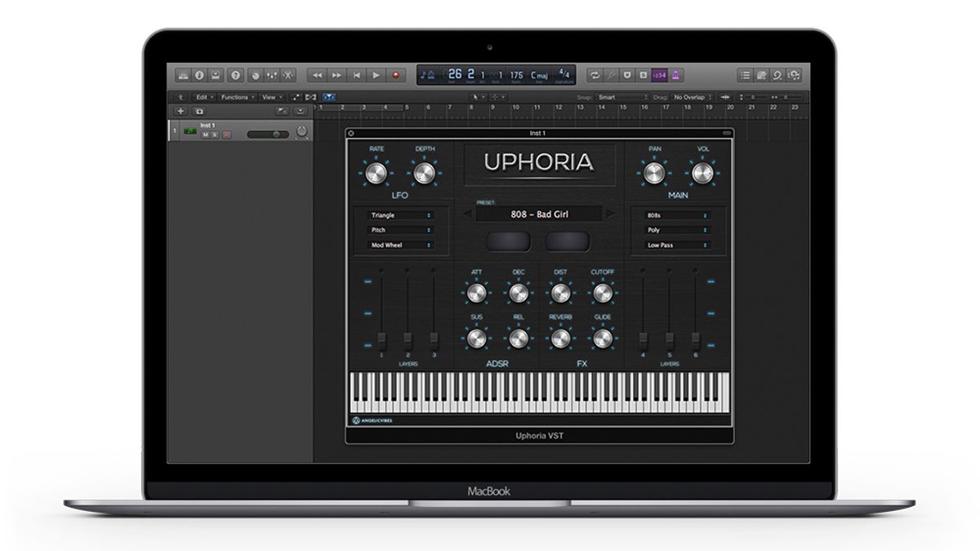The image size is (980, 551).
Task: Open the 808s category dropdown
Action: click(678, 216)
